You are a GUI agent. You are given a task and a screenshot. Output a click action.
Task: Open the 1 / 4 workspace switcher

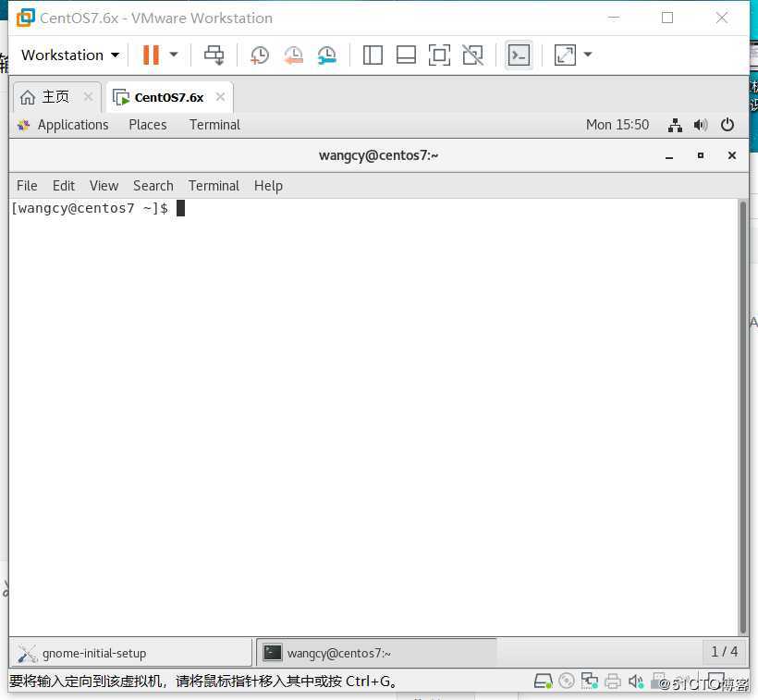click(724, 652)
